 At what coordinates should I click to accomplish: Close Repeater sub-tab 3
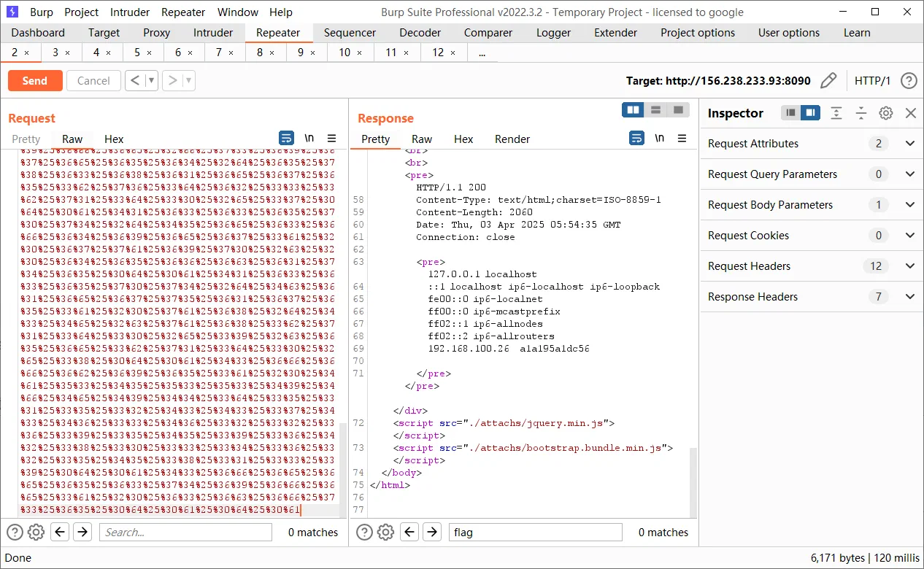click(x=68, y=53)
